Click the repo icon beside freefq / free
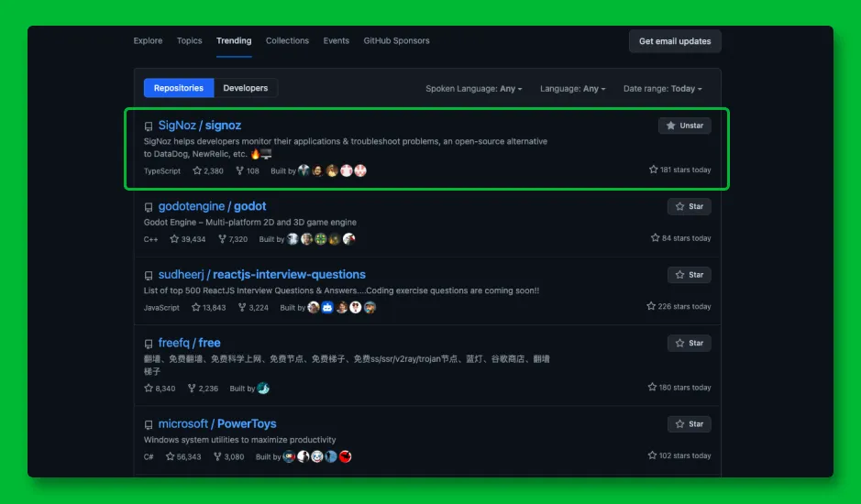This screenshot has height=504, width=861. click(x=149, y=344)
